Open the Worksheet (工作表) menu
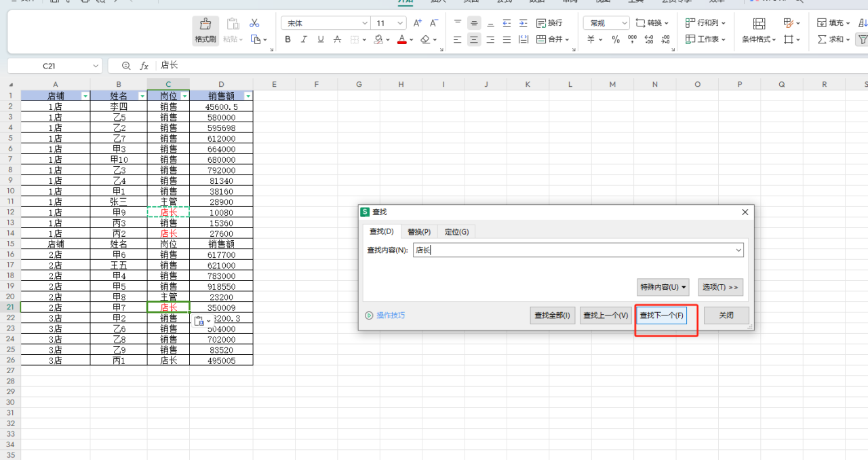868x460 pixels. [705, 39]
